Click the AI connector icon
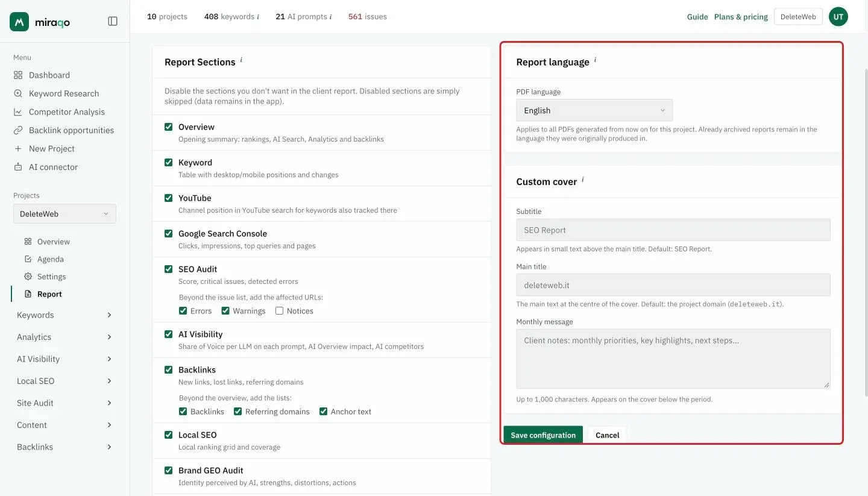This screenshot has height=496, width=868. click(x=18, y=167)
